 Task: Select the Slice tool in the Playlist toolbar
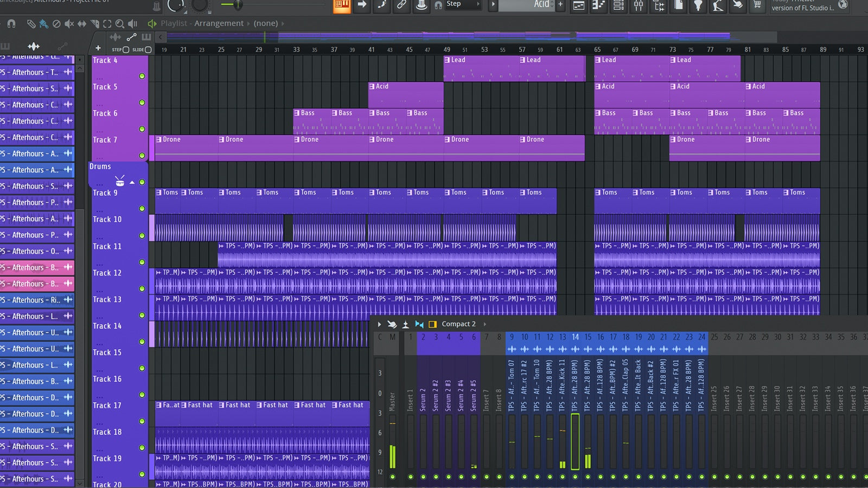click(95, 24)
